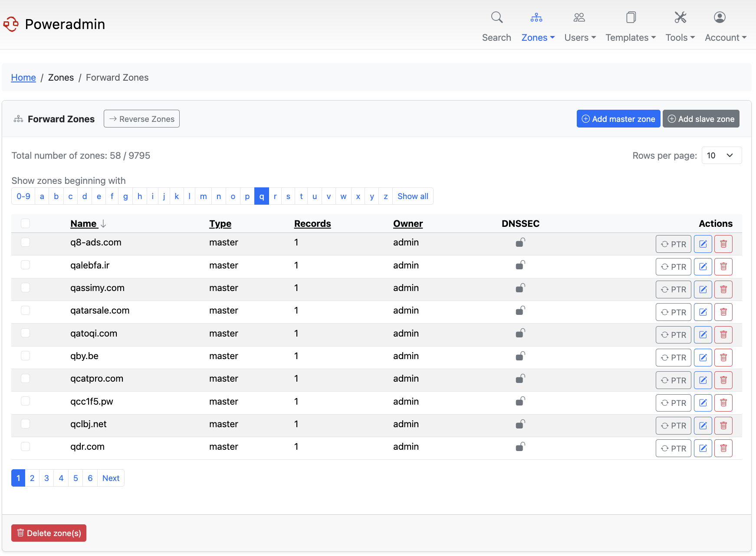Screen dimensions: 756x556
Task: Open the Account dropdown menu
Action: (725, 38)
